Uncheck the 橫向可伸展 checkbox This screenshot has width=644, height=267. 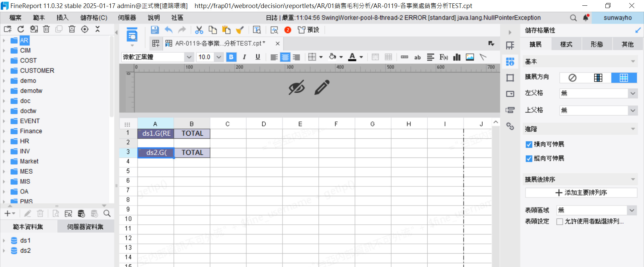(x=529, y=144)
